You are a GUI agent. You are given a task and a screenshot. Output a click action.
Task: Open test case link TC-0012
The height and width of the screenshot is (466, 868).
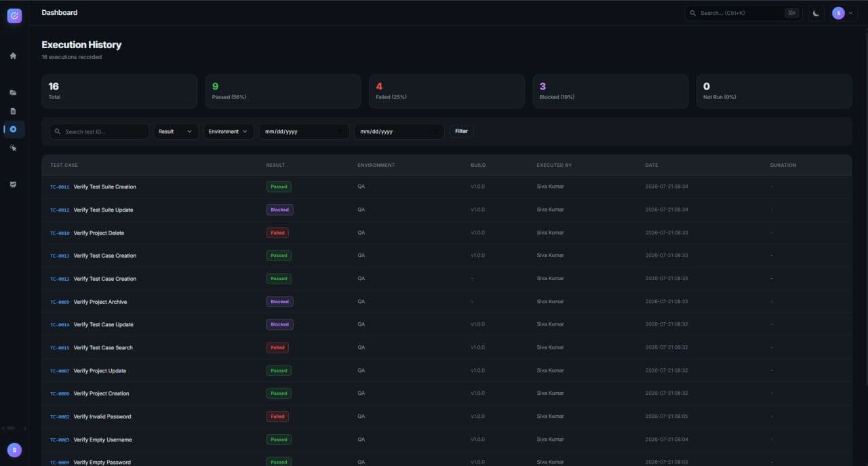(x=60, y=210)
